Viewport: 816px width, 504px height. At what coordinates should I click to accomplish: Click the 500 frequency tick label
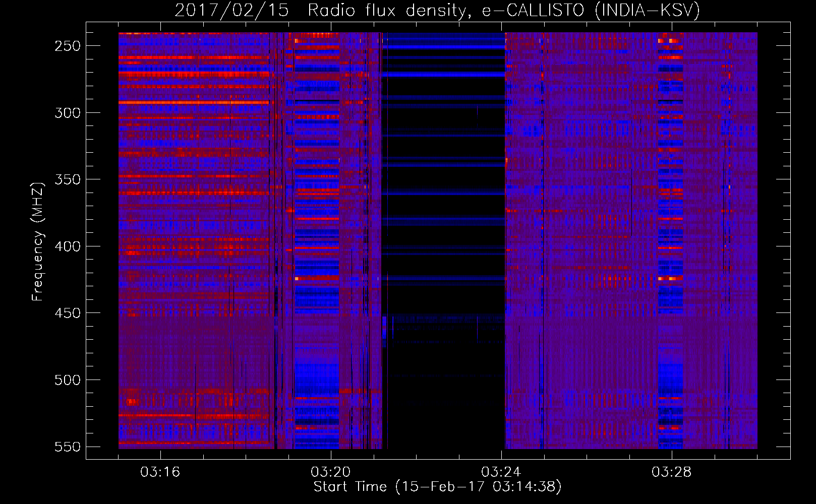tap(68, 380)
